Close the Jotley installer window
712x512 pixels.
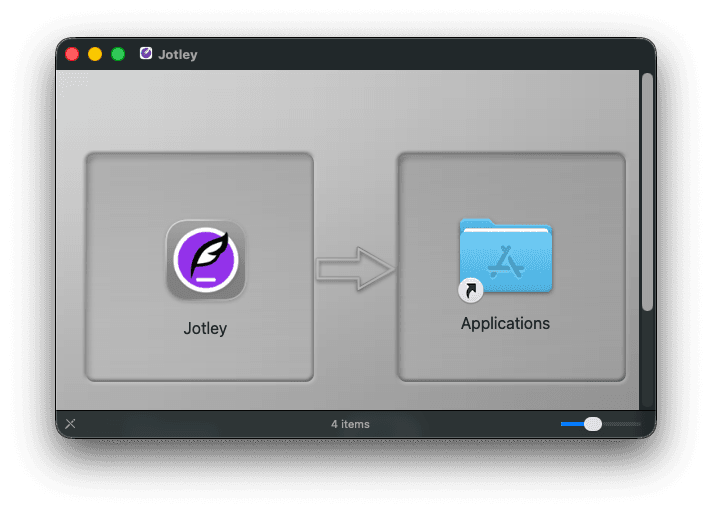tap(72, 54)
